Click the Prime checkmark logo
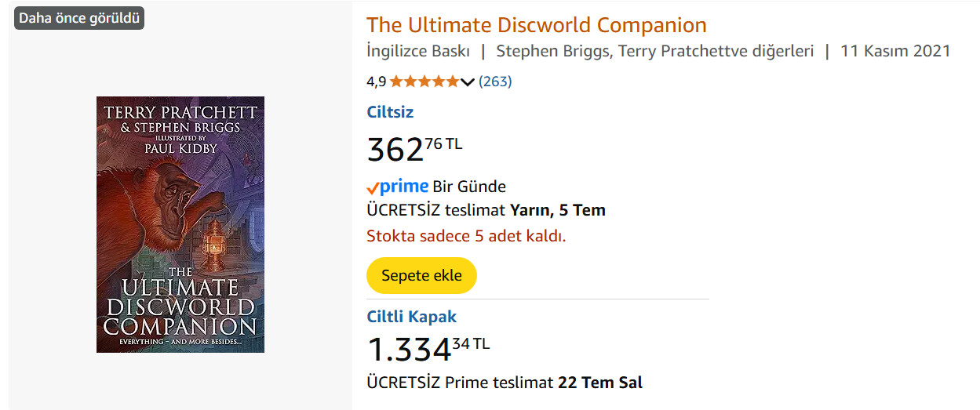980x410 pixels. pos(397,187)
